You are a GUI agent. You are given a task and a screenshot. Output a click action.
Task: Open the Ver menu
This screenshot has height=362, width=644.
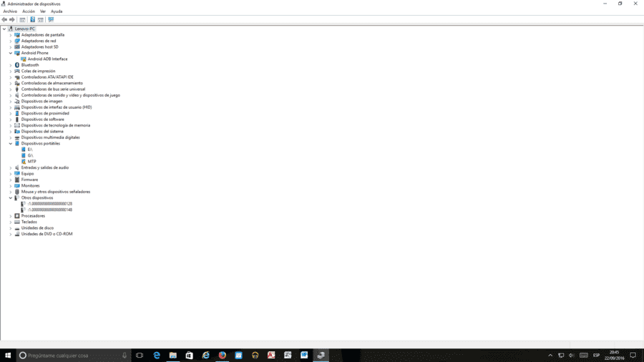(x=43, y=11)
